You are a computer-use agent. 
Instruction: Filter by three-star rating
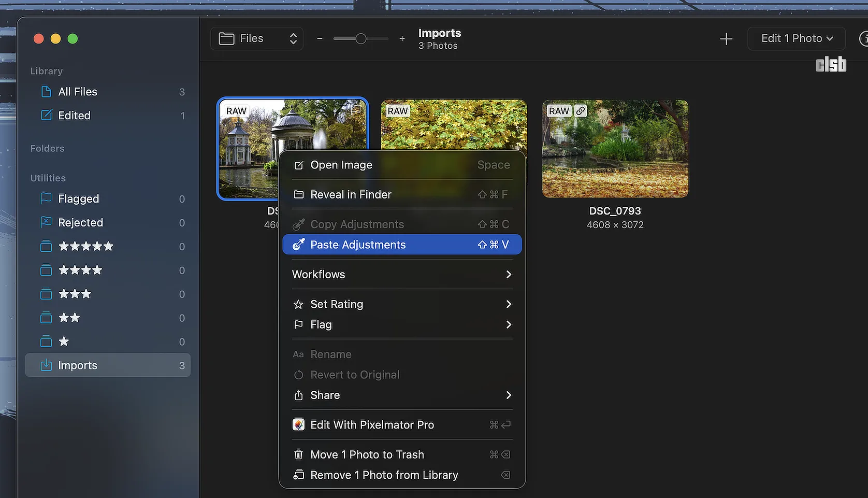tap(75, 294)
